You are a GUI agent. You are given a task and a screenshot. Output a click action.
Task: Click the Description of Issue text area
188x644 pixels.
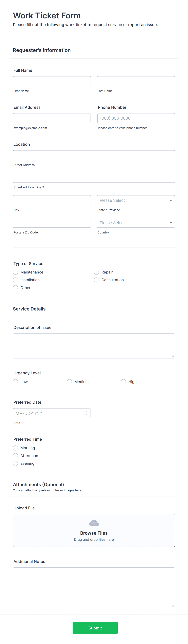(x=94, y=346)
